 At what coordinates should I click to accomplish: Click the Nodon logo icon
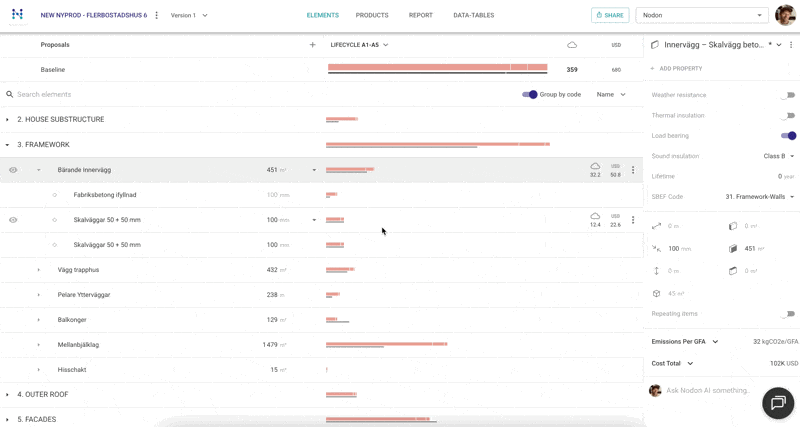(x=17, y=15)
